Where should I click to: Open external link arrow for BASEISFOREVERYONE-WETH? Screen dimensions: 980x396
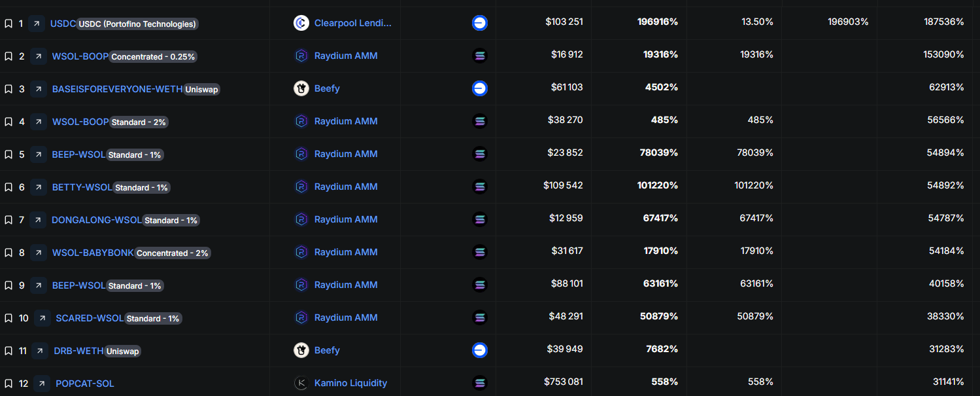(x=39, y=89)
